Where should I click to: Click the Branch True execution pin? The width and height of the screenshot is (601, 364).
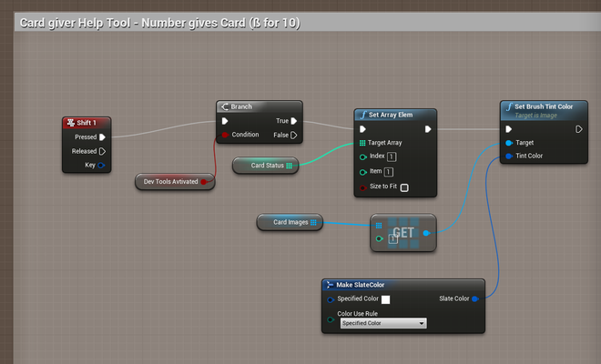coord(293,121)
